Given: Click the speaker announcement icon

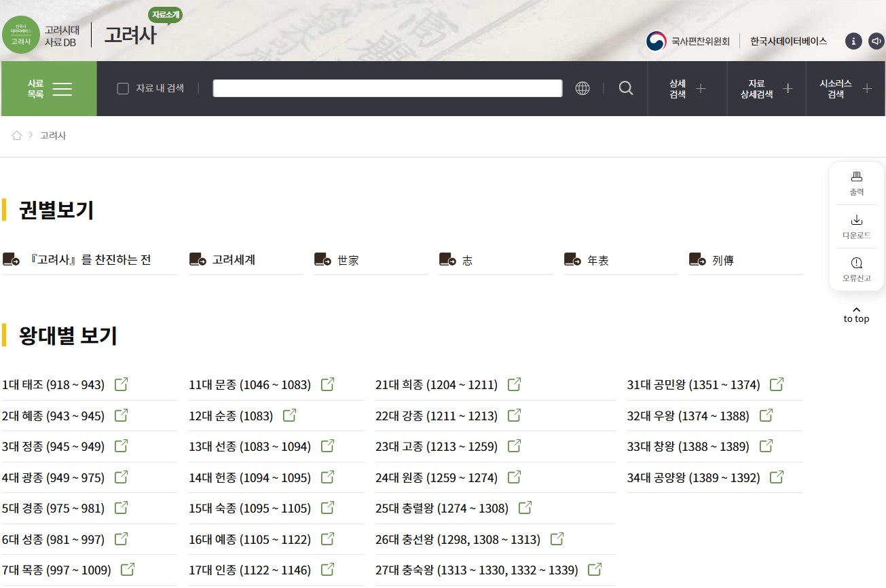Looking at the screenshot, I should (876, 41).
